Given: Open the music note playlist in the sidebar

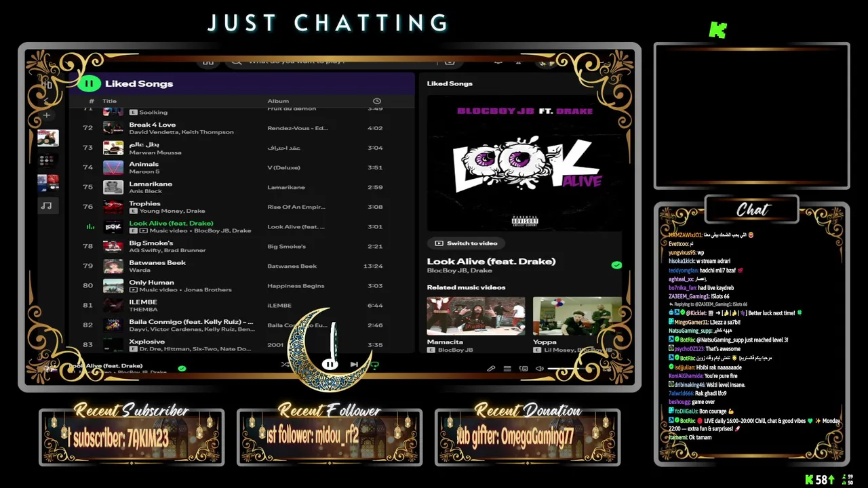Looking at the screenshot, I should [47, 205].
